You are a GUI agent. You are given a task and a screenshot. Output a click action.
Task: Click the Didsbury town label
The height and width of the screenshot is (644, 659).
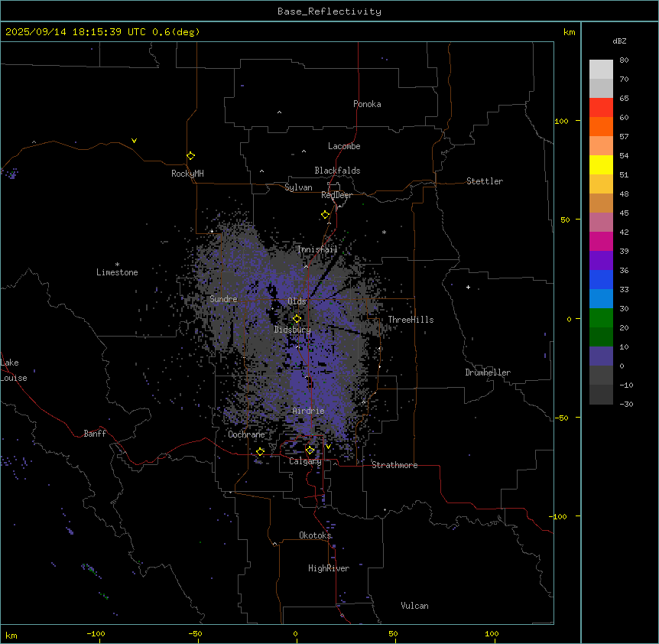coord(293,330)
